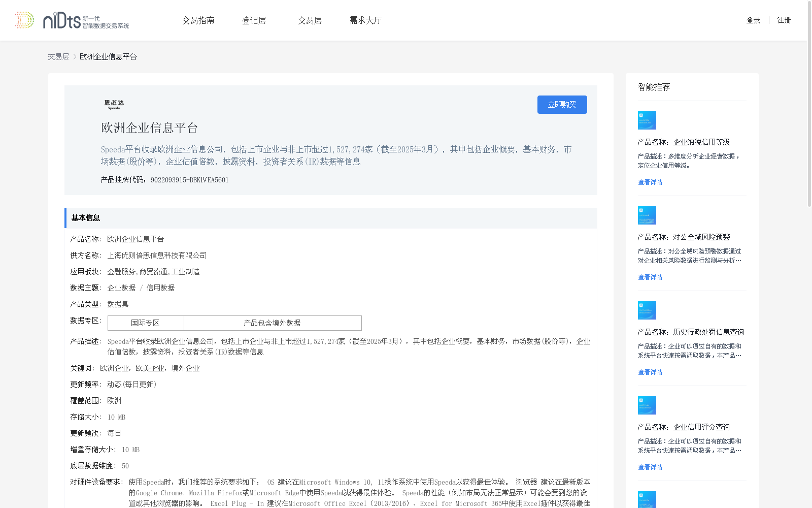Click the 历史行政处罚信息查询 product icon
Image resolution: width=812 pixels, height=508 pixels.
pyautogui.click(x=647, y=310)
